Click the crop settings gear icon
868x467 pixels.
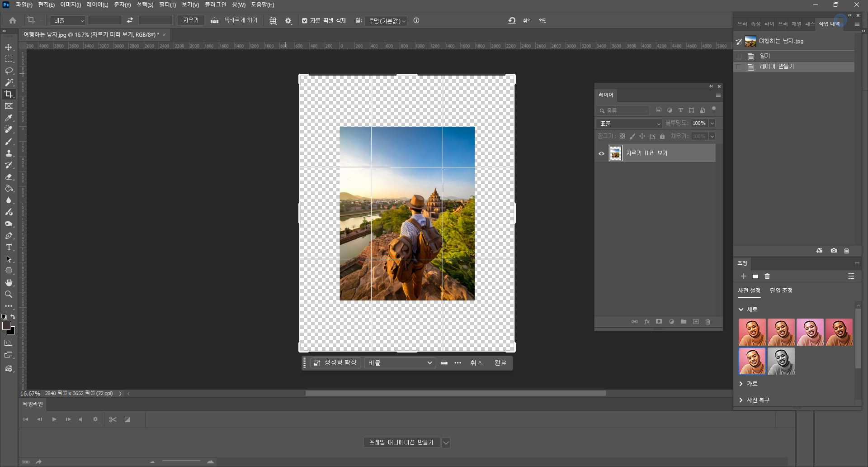[x=288, y=21]
